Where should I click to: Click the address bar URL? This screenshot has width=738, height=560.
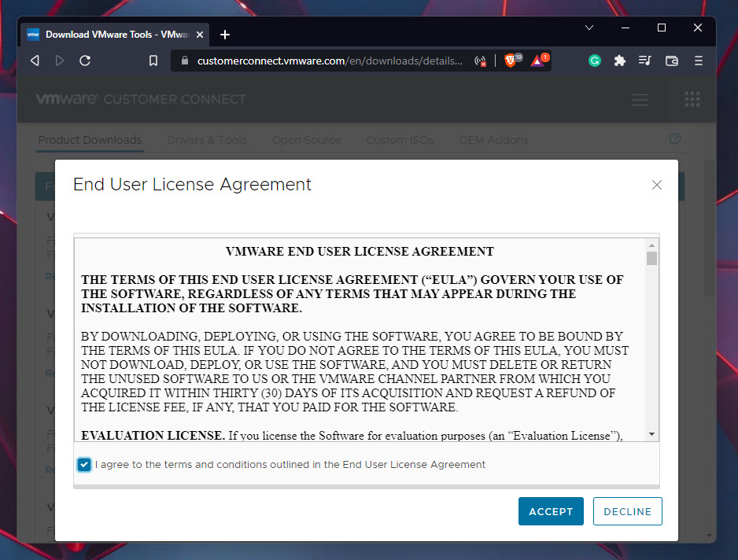tap(330, 61)
